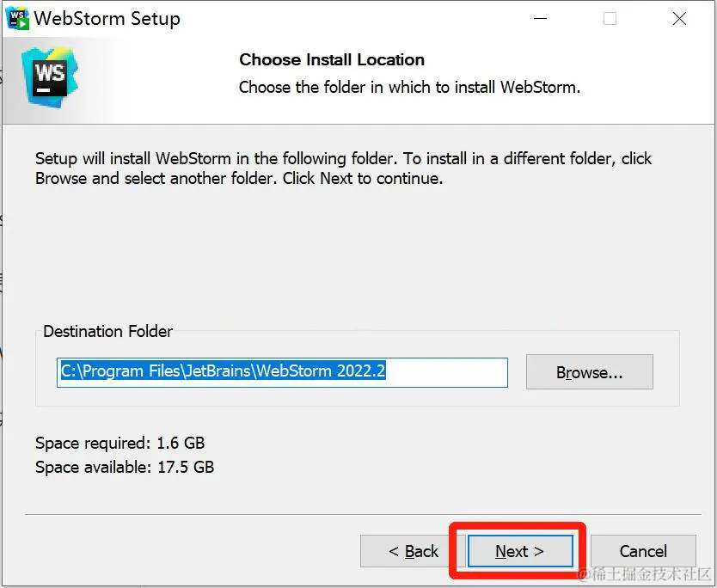Click 'Choose the folder in which to install WebStorm.'

pyautogui.click(x=410, y=87)
